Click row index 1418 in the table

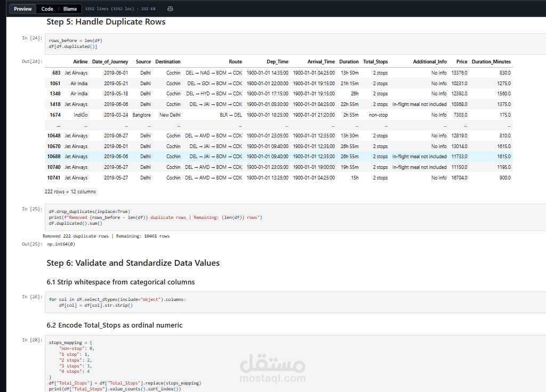click(x=55, y=104)
